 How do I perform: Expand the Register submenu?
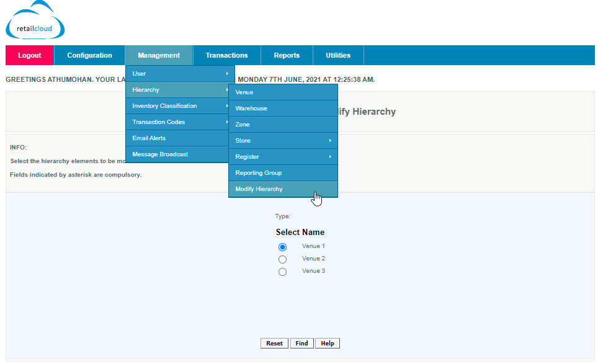tap(283, 157)
